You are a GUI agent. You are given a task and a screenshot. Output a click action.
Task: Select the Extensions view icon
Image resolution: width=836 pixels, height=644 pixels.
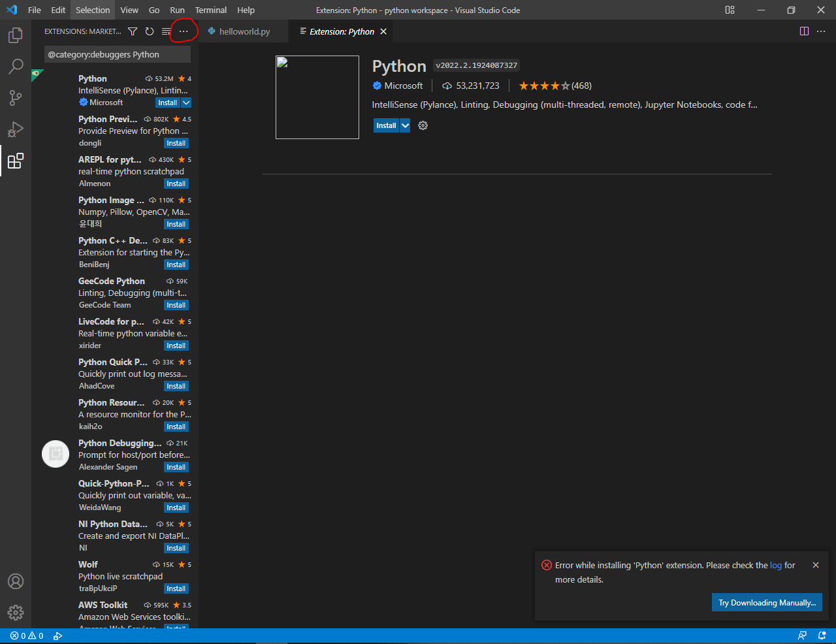[x=16, y=160]
